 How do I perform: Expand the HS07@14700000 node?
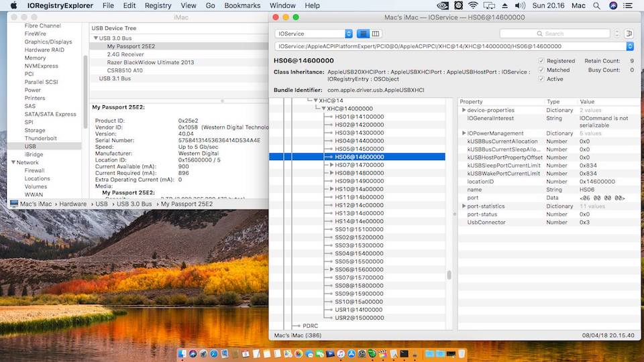coord(331,165)
